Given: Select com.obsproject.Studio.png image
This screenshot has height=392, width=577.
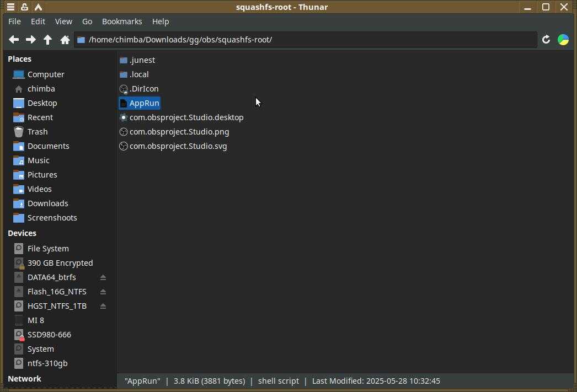Looking at the screenshot, I should tap(174, 132).
